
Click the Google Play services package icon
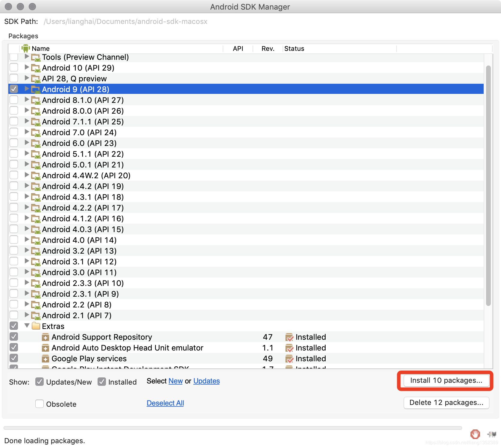coord(45,359)
